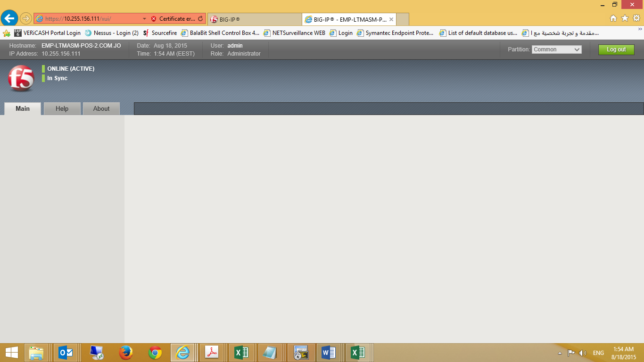Launch Firefox from the taskbar
The height and width of the screenshot is (362, 644).
(x=125, y=353)
